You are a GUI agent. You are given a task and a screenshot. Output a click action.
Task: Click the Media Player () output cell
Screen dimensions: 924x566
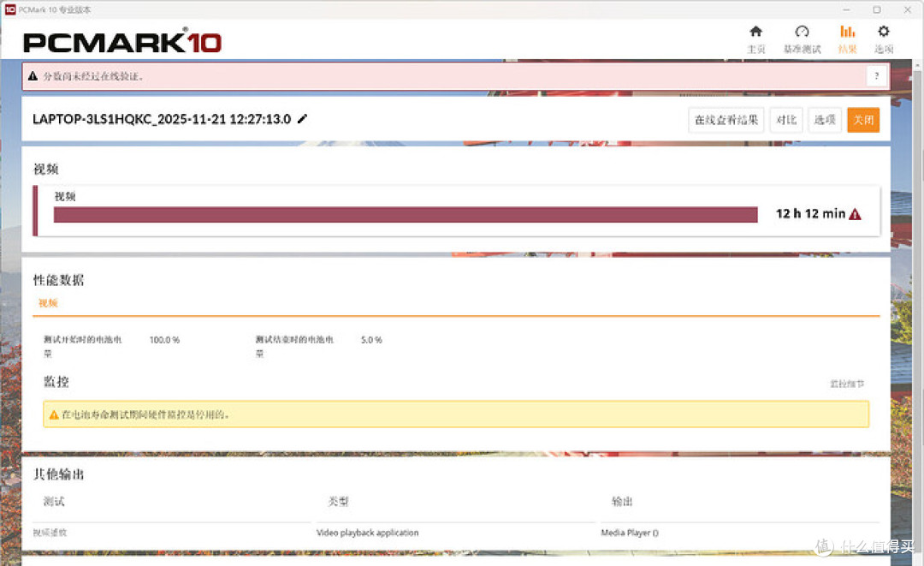tap(630, 533)
